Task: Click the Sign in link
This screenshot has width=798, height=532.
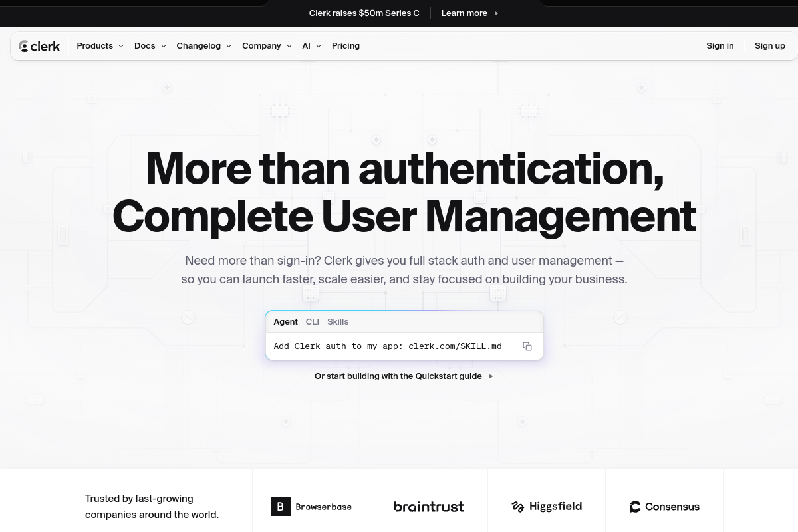Action: pos(720,46)
